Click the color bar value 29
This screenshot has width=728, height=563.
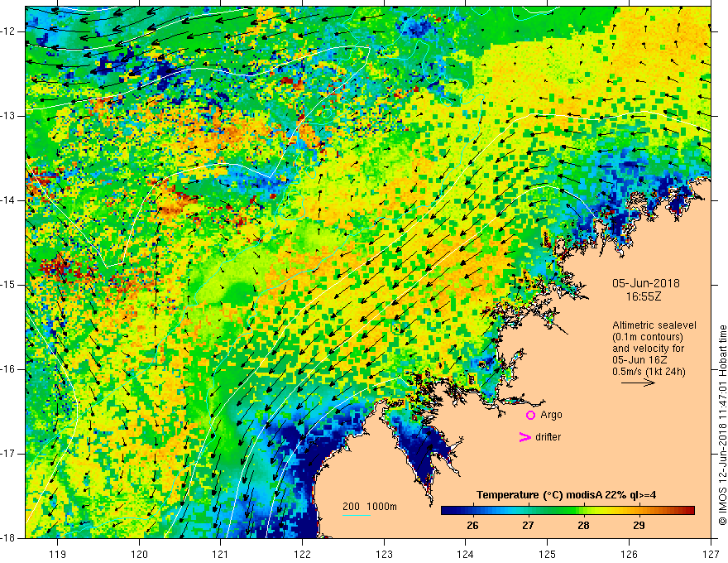(639, 526)
